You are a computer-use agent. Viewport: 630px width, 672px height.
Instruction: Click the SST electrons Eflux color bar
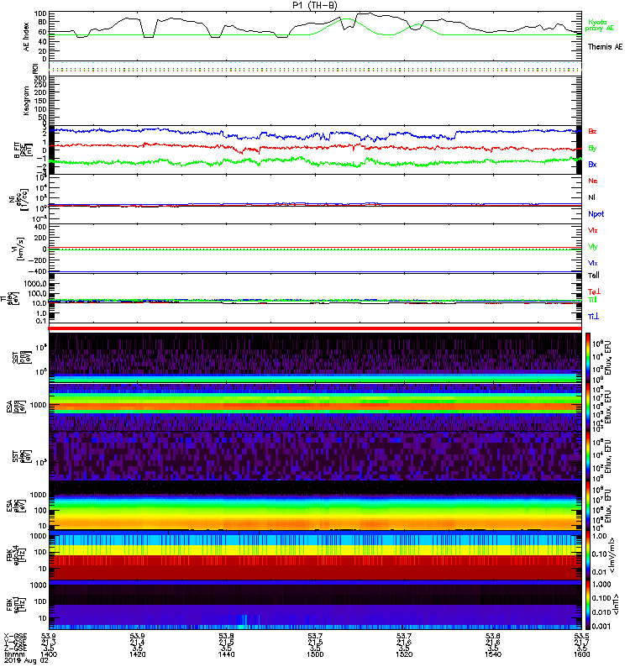(588, 456)
